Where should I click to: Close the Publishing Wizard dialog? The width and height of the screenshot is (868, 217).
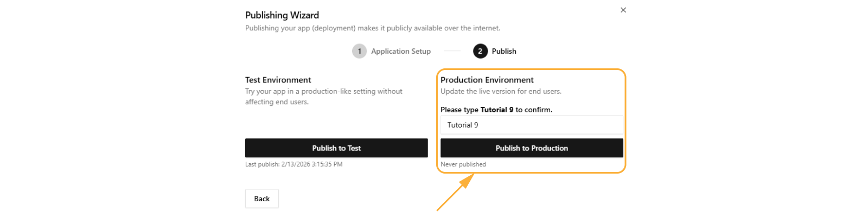pyautogui.click(x=623, y=10)
